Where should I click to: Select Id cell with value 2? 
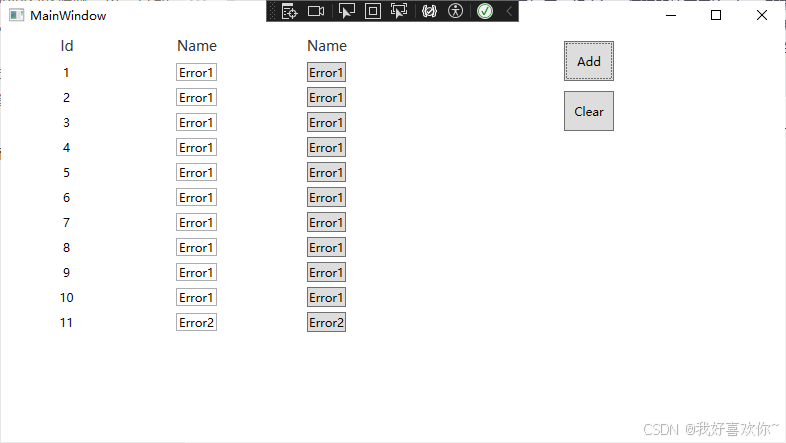click(x=66, y=98)
